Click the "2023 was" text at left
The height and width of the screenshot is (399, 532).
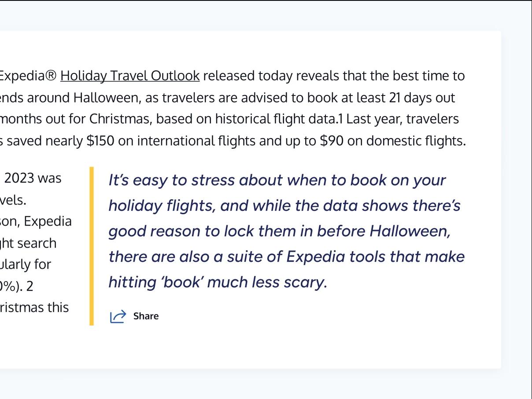[39, 179]
